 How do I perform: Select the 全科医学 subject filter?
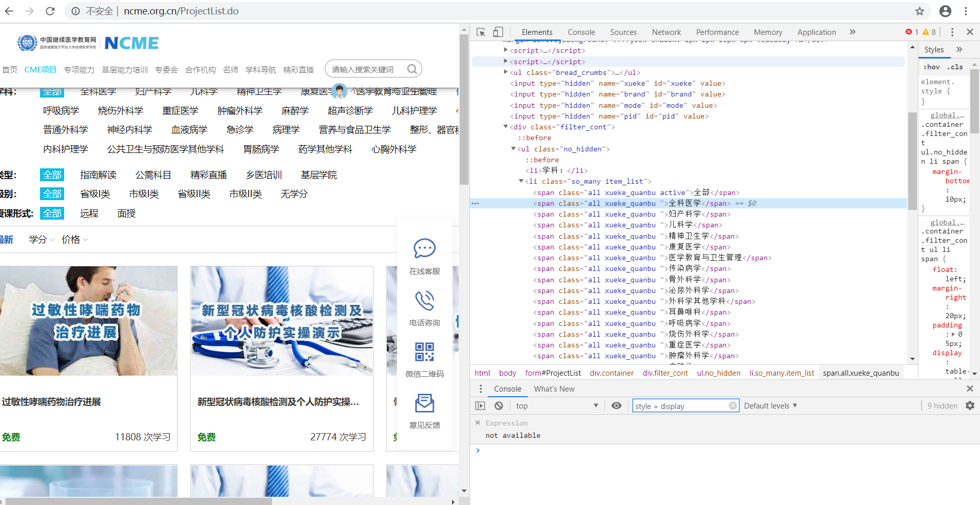click(98, 92)
